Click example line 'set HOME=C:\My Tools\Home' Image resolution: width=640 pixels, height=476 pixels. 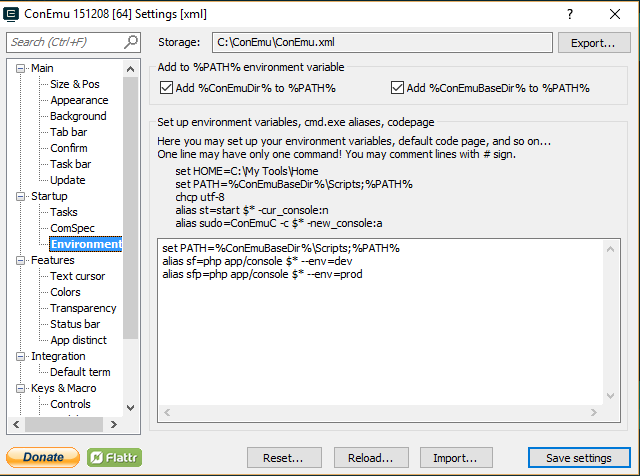point(247,171)
